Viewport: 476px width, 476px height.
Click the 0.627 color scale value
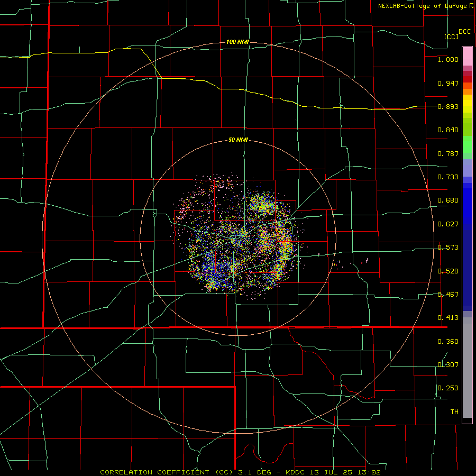[x=448, y=224]
